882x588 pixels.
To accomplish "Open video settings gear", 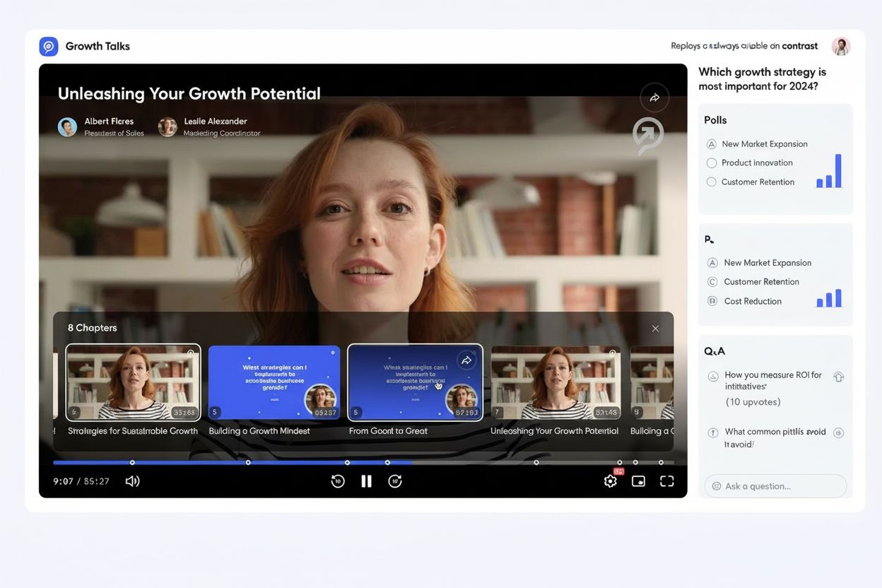I will click(610, 481).
